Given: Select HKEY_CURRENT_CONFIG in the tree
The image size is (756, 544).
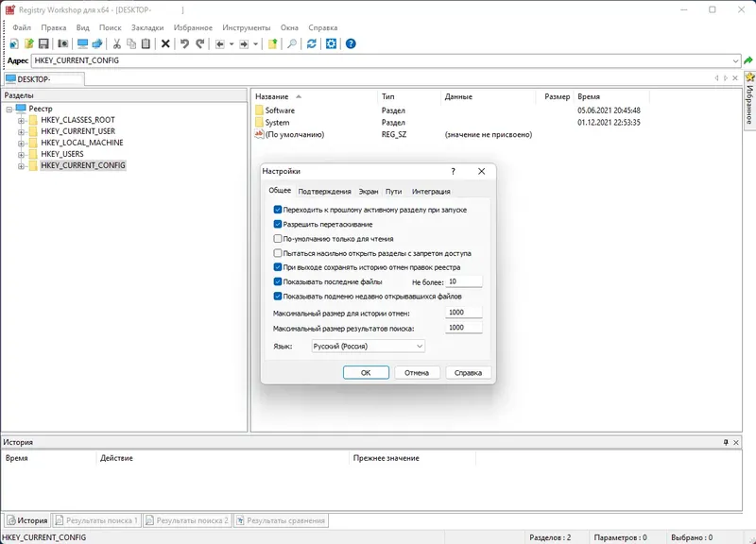Looking at the screenshot, I should point(83,165).
